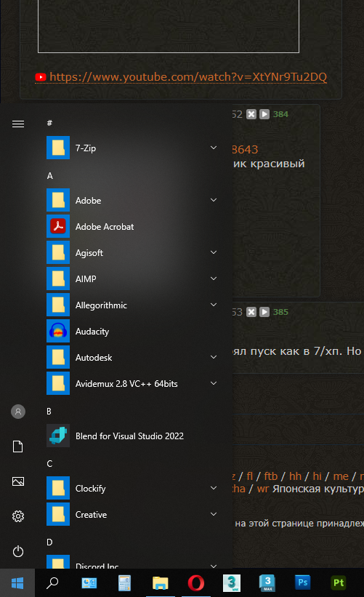The image size is (364, 597).
Task: Click the Power button in Start
Action: coord(18,551)
